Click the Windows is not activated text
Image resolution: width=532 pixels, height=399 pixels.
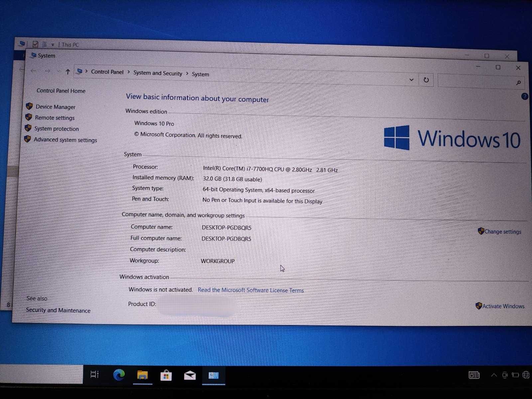[x=161, y=289]
